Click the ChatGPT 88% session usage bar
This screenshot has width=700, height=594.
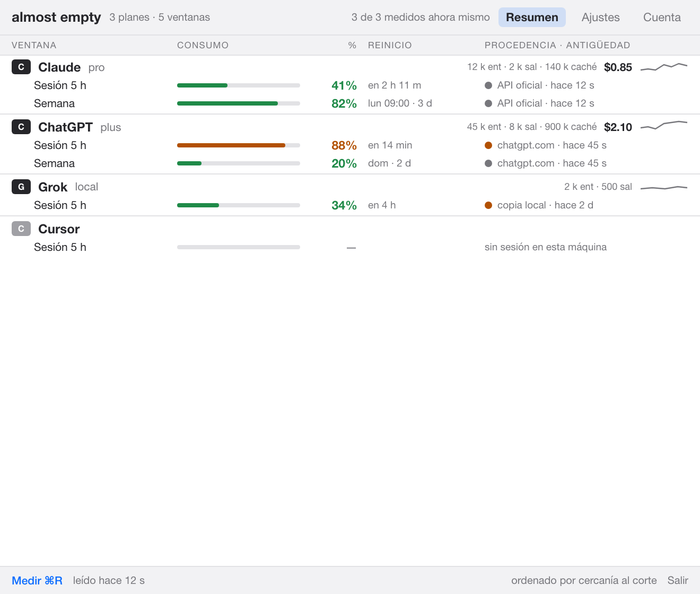[239, 145]
